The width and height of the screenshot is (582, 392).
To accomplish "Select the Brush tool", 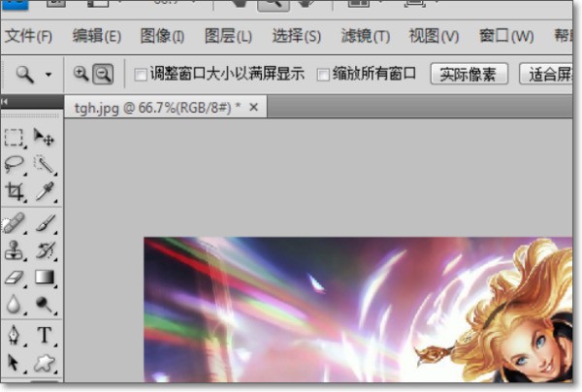I will coord(46,223).
